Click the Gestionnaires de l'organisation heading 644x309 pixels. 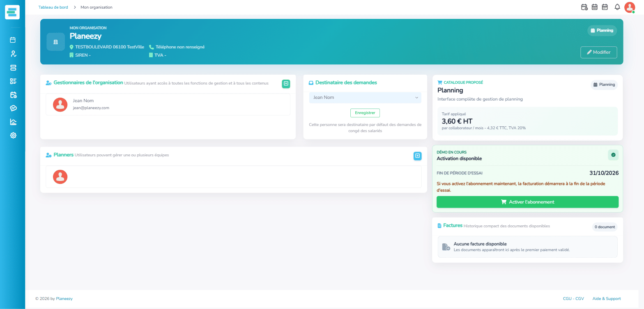coord(88,82)
